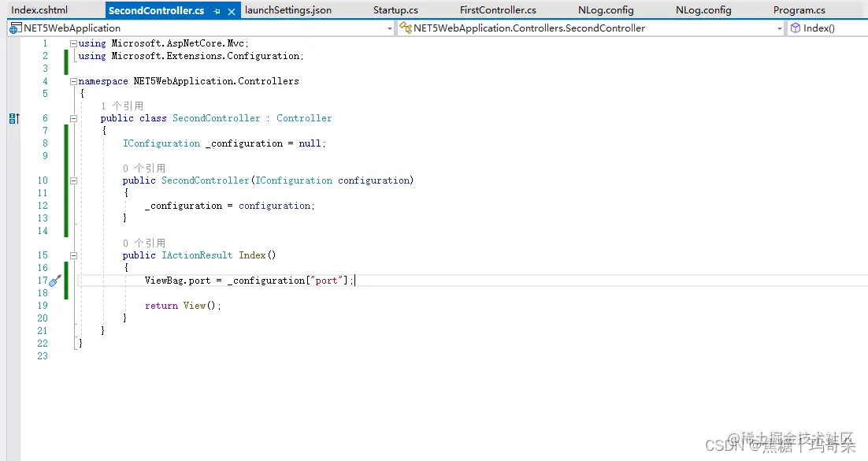Viewport: 868px width, 461px height.
Task: Click IActionResult return type
Action: 196,255
